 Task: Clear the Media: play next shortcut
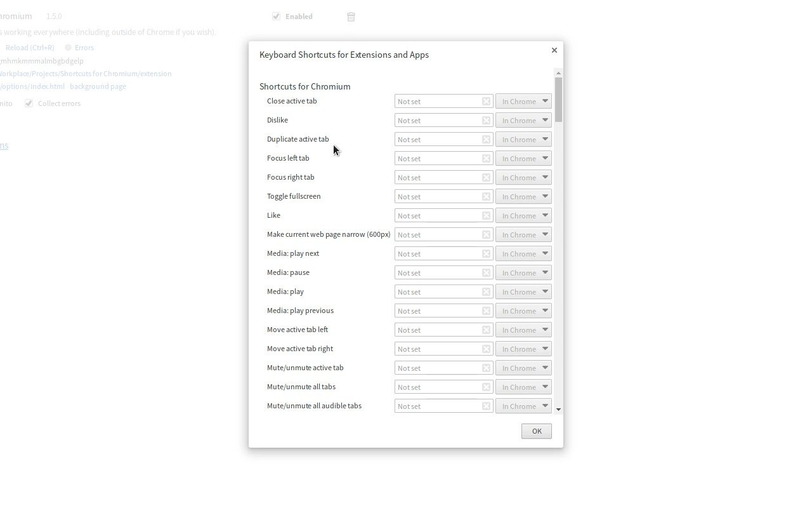tap(486, 254)
